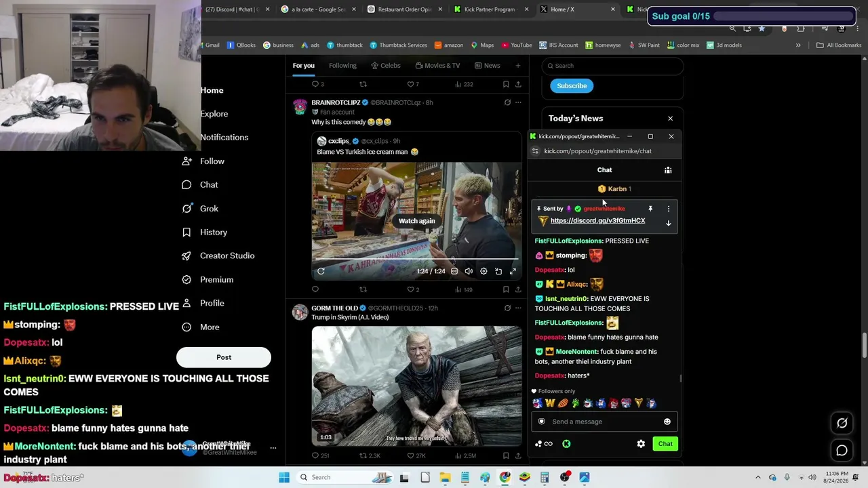Insert the W emote from quick emotes
Image resolution: width=868 pixels, height=488 pixels.
[550, 403]
